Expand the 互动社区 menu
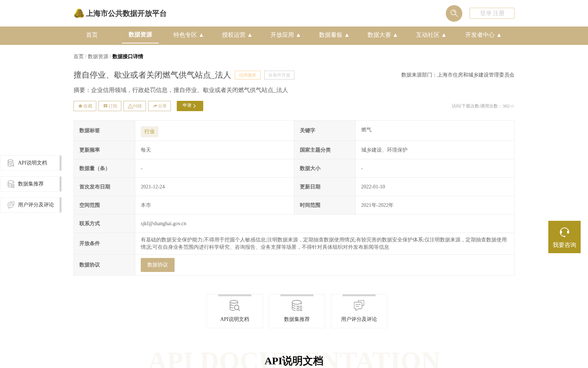 click(x=431, y=35)
